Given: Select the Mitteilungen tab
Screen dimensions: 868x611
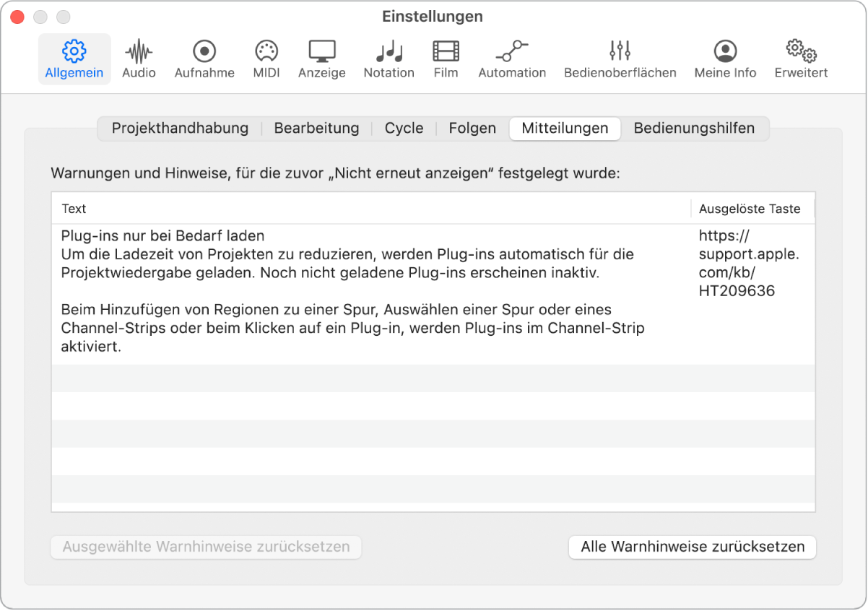Looking at the screenshot, I should [x=565, y=129].
